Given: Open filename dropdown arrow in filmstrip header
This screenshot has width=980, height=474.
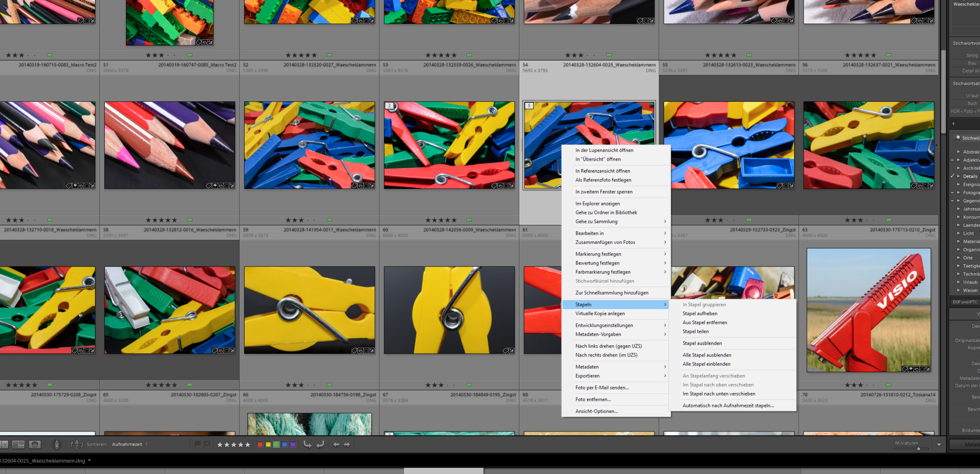Looking at the screenshot, I should (89, 461).
